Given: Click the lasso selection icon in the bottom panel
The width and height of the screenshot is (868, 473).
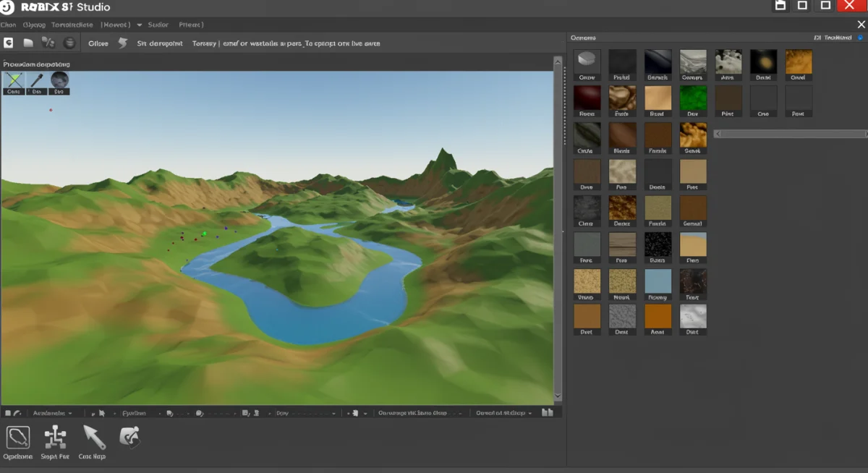Looking at the screenshot, I should tap(17, 437).
